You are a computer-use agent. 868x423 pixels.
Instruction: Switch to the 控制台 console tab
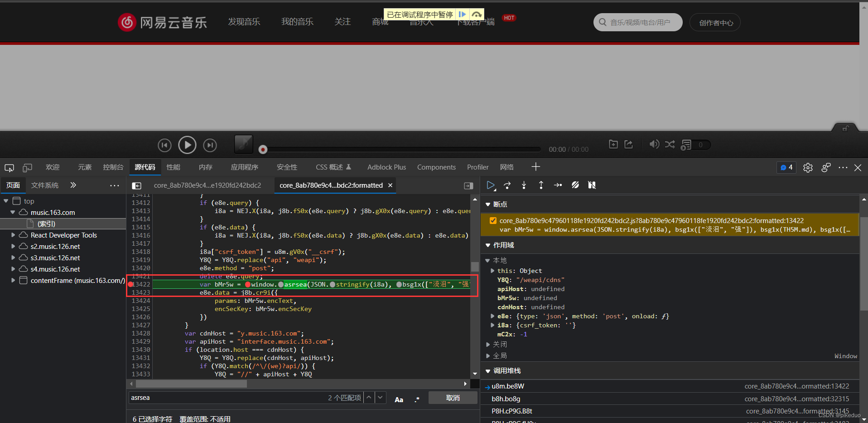tap(113, 167)
